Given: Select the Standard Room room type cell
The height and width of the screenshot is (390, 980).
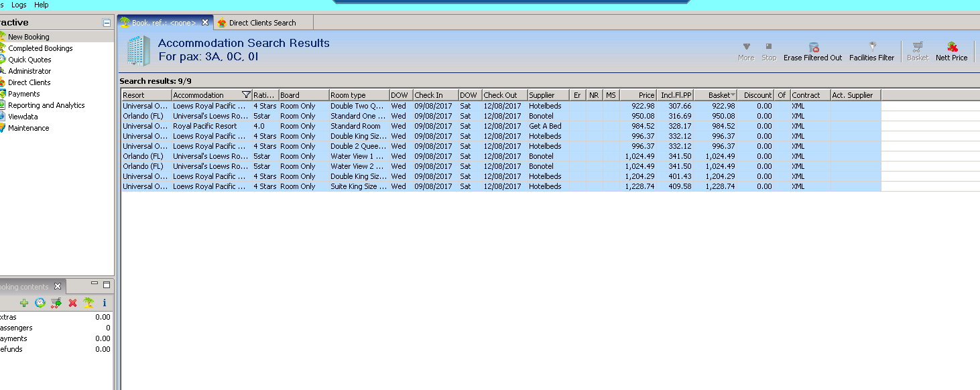Looking at the screenshot, I should (x=359, y=126).
